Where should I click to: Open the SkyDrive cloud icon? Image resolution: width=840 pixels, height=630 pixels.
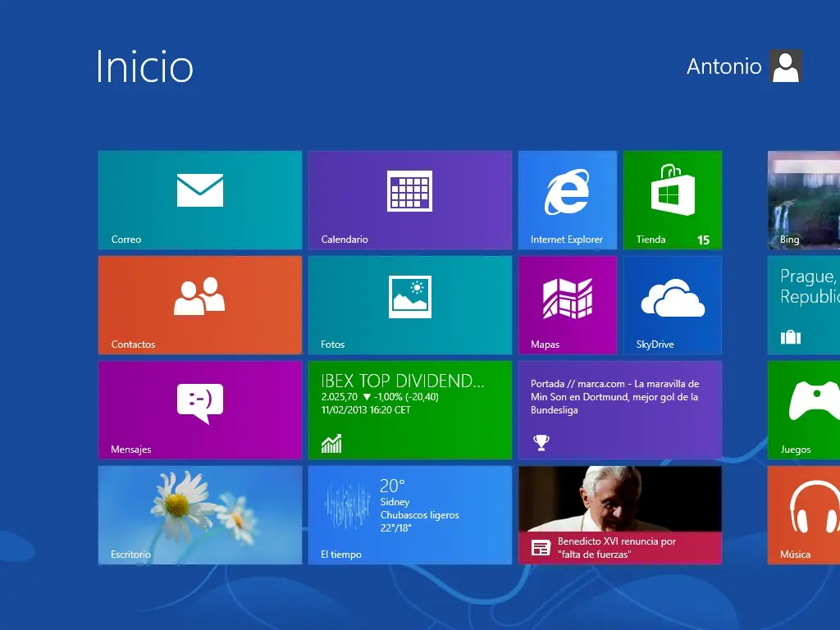673,298
